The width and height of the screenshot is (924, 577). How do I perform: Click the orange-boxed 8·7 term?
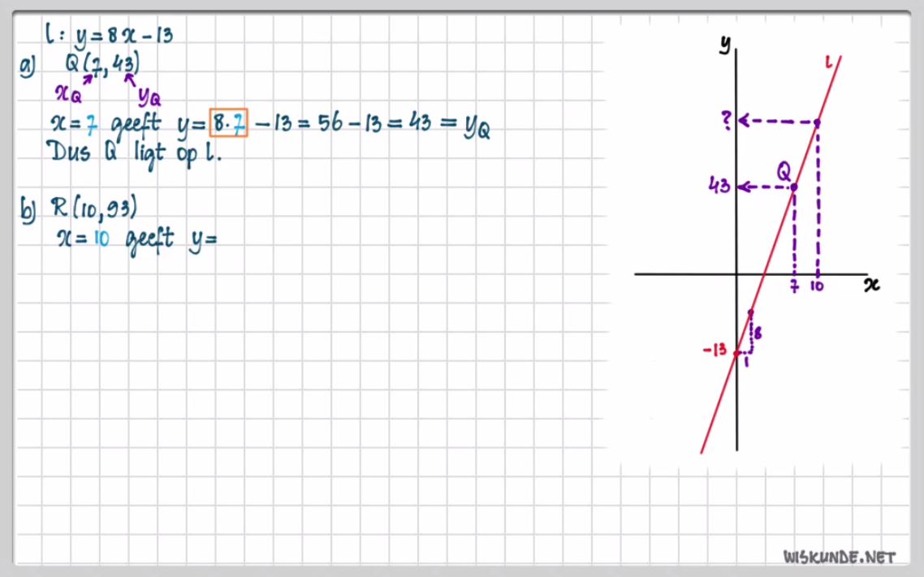click(x=229, y=123)
